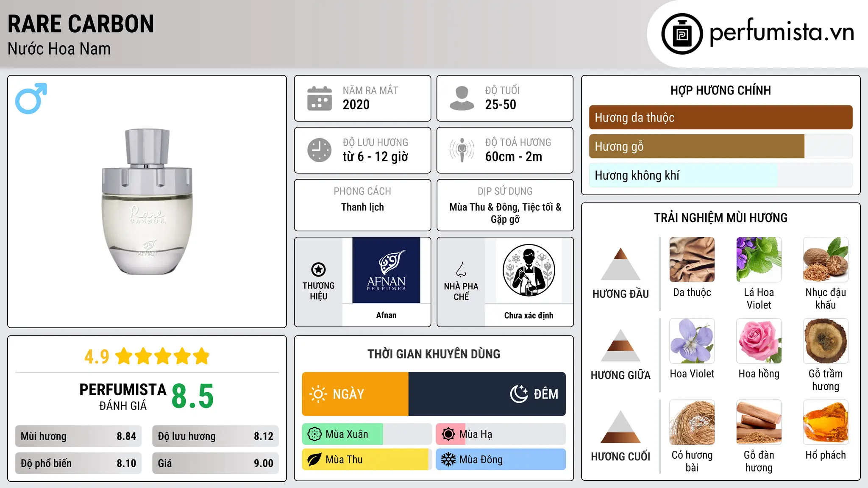Select the Cỏ hương bài vetiver image
The height and width of the screenshot is (488, 868).
692,422
